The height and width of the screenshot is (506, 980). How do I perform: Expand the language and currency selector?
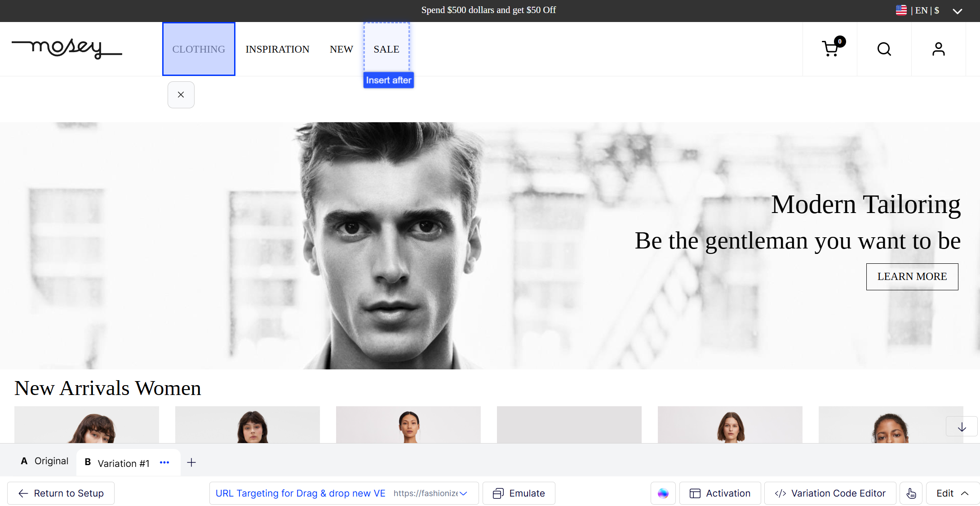point(957,11)
